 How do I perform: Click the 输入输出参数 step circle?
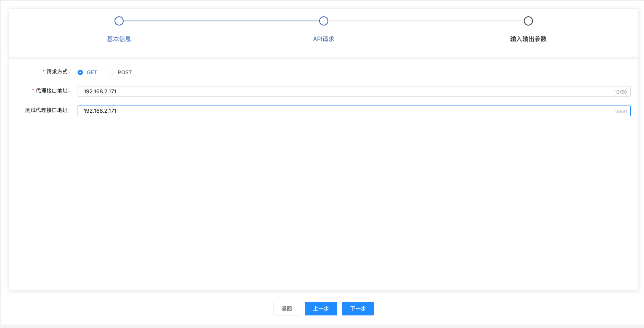click(x=528, y=21)
